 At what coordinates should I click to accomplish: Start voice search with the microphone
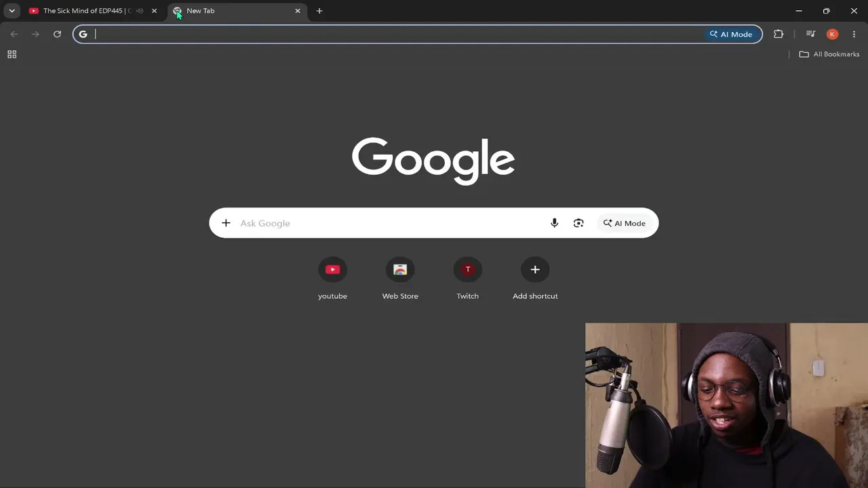pyautogui.click(x=555, y=223)
